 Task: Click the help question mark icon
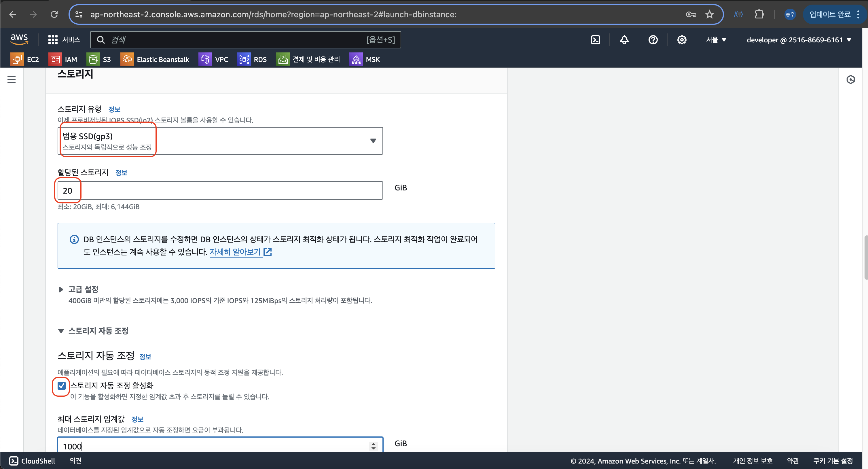click(x=653, y=40)
